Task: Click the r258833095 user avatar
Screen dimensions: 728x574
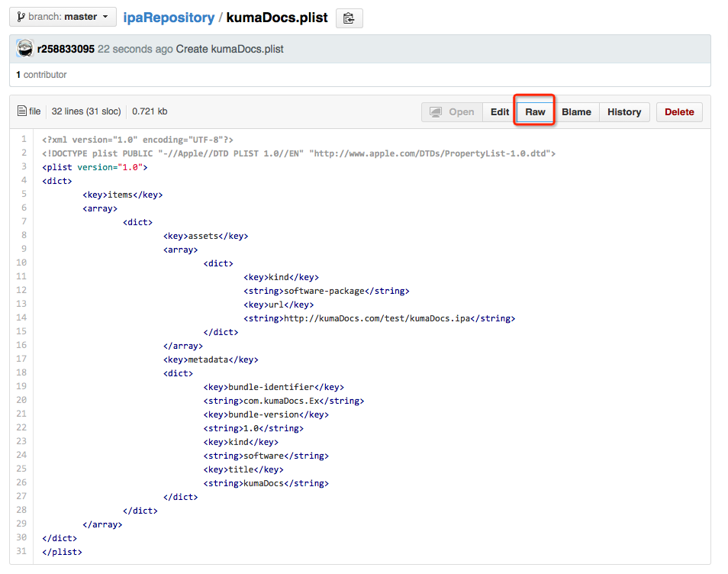Action: tap(25, 49)
